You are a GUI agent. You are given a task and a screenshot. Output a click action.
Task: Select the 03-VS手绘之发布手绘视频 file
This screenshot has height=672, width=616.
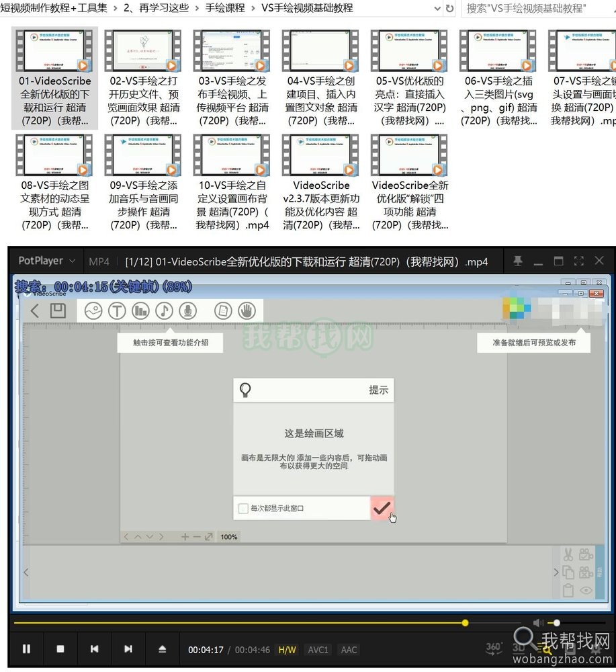(232, 78)
